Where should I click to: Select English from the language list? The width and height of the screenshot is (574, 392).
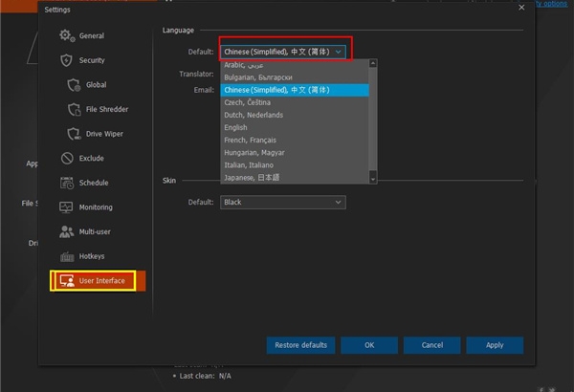pyautogui.click(x=235, y=127)
